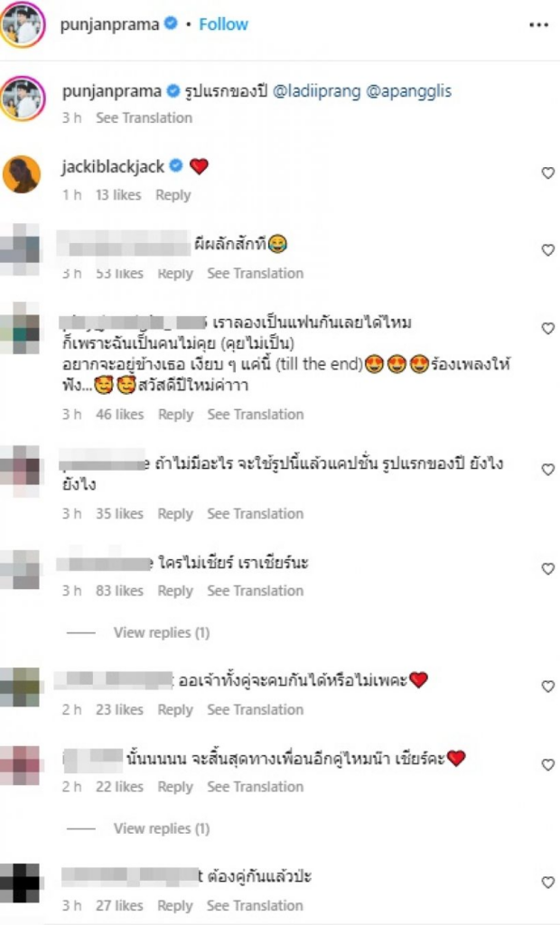Viewport: 560px width, 925px height.
Task: Click the punjanprama username in header
Action: 110,24
